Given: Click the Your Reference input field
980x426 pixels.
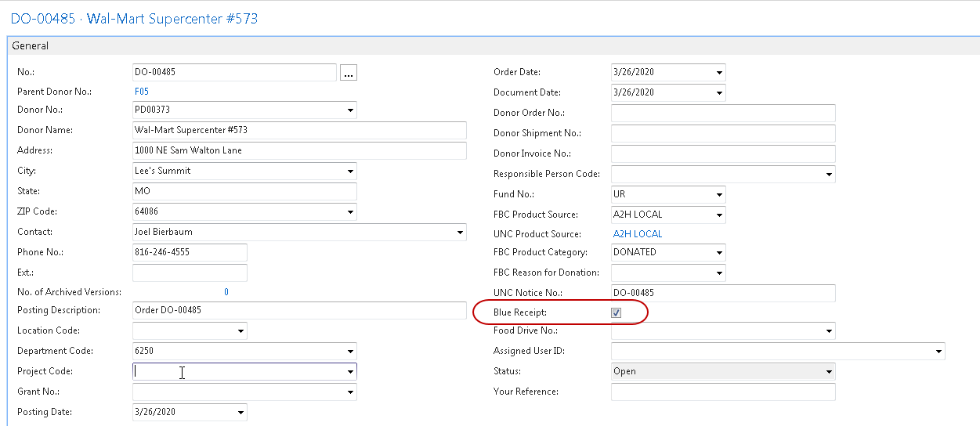Looking at the screenshot, I should [722, 392].
